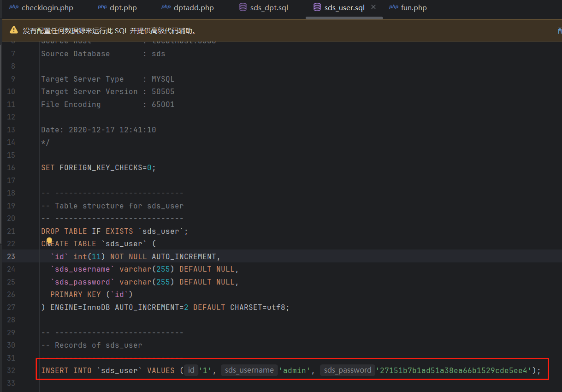Click the 'admin' string value on line 32
Image resolution: width=562 pixels, height=392 pixels.
[x=295, y=370]
